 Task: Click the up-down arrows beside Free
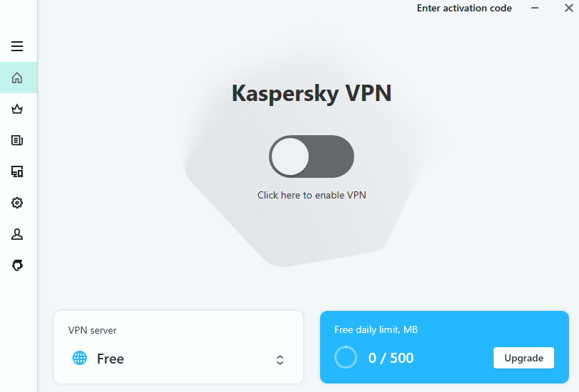[280, 359]
